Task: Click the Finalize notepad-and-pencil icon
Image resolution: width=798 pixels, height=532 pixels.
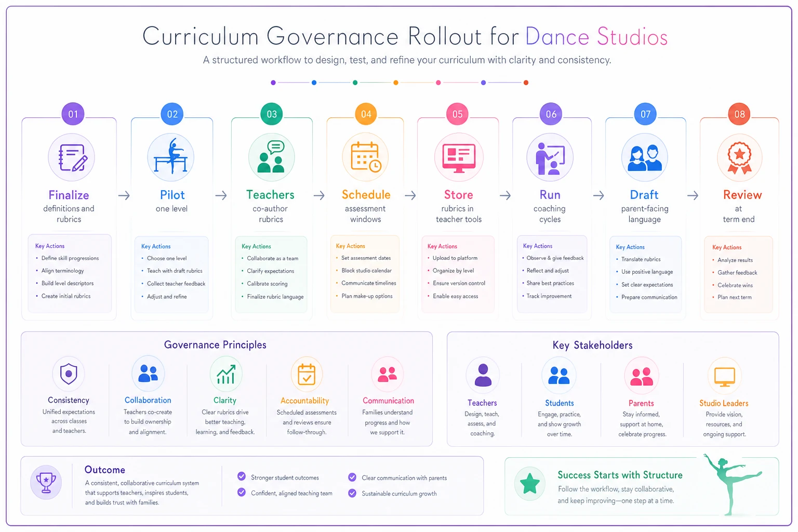Action: [x=72, y=157]
